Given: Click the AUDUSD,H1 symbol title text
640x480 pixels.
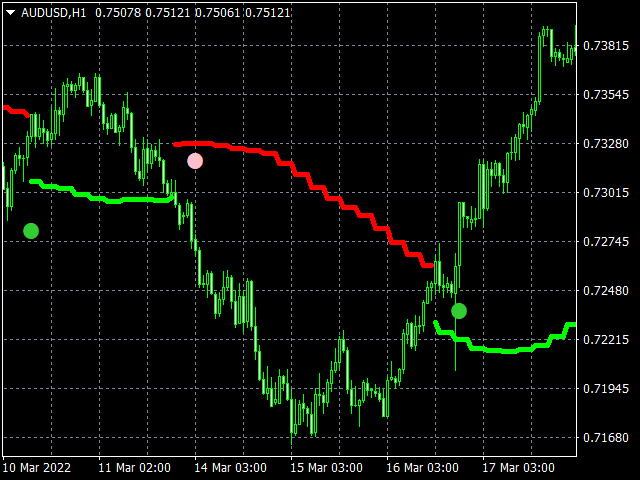Looking at the screenshot, I should [53, 13].
